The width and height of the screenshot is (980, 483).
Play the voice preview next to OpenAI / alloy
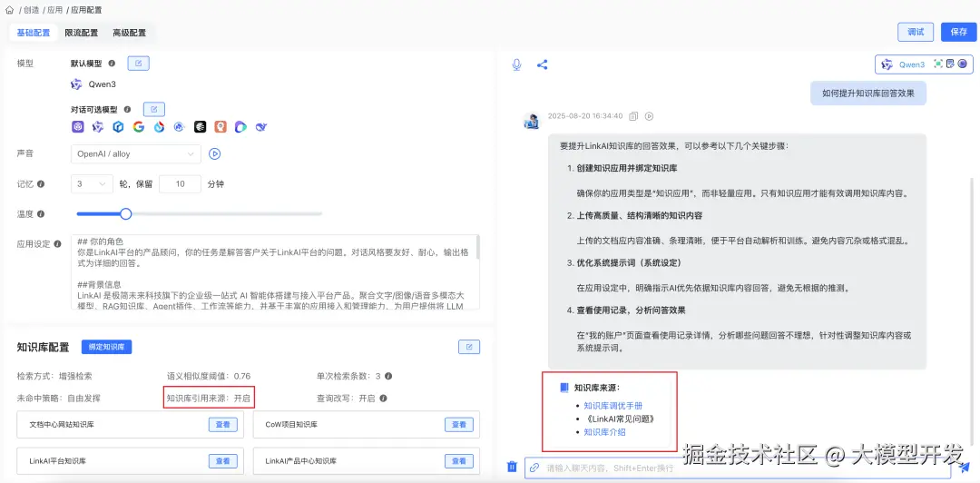(x=215, y=153)
